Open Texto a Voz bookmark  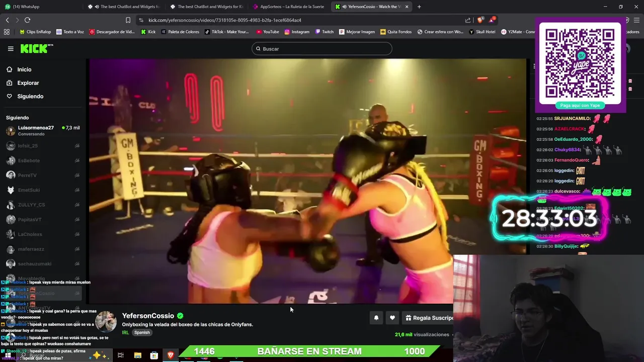[x=70, y=32]
